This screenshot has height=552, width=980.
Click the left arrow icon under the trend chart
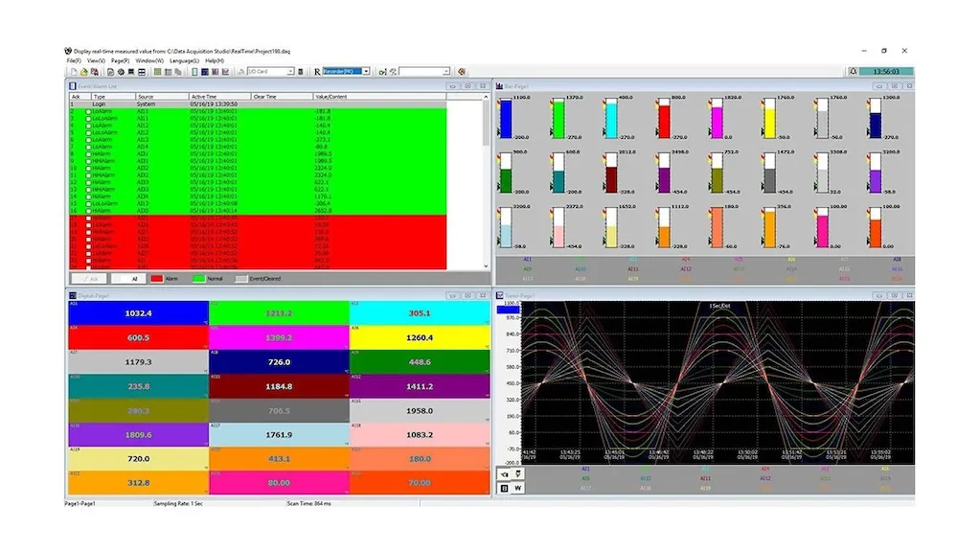coord(505,474)
